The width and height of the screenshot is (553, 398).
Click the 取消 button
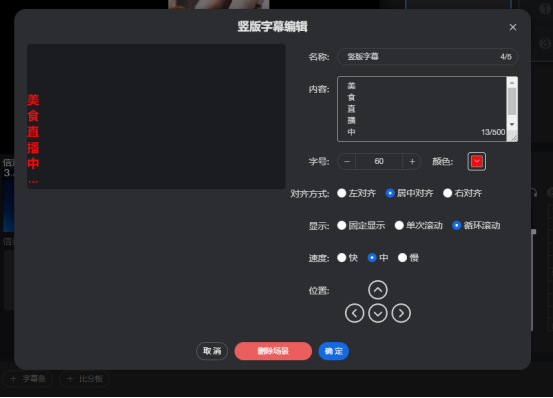(x=212, y=351)
